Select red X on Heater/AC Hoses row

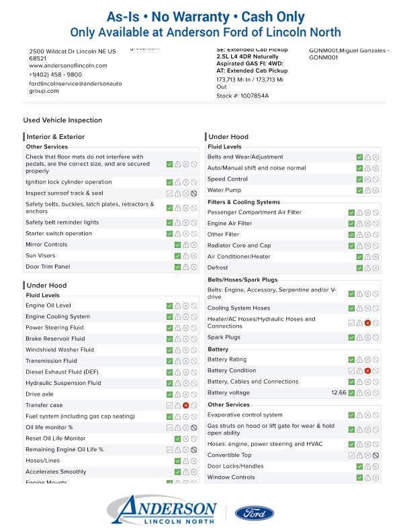[368, 323]
